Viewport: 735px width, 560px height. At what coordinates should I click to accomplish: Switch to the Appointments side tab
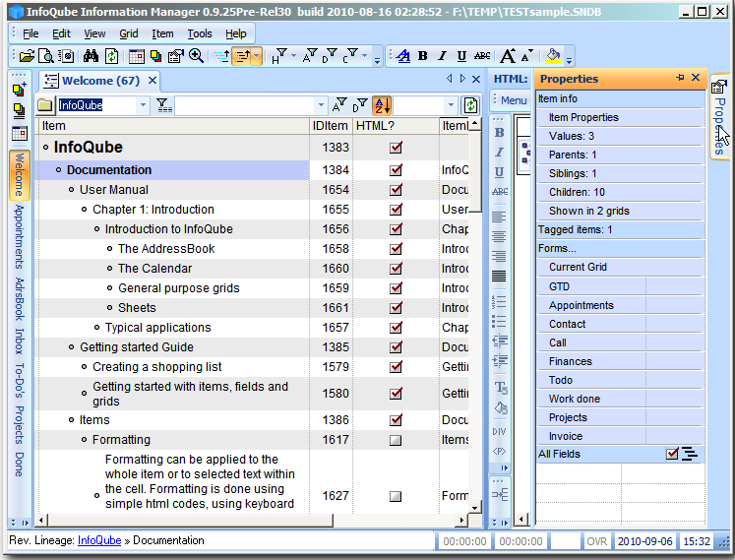click(19, 237)
